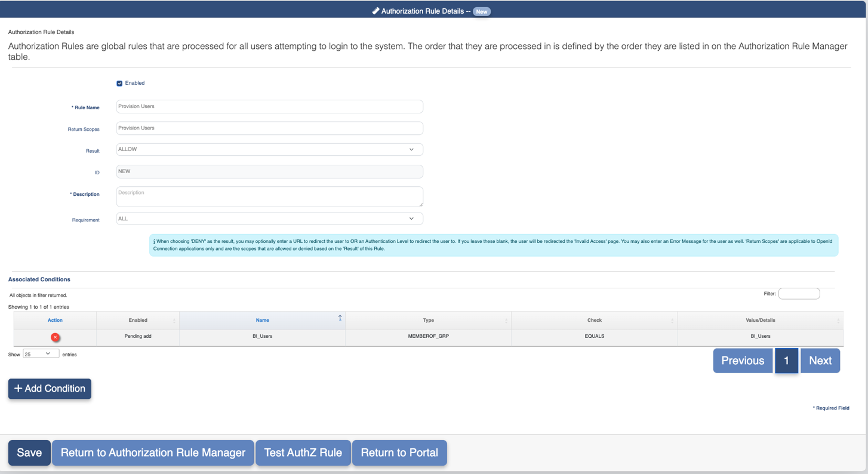The image size is (868, 474).
Task: Save the authorization rule
Action: click(x=29, y=453)
